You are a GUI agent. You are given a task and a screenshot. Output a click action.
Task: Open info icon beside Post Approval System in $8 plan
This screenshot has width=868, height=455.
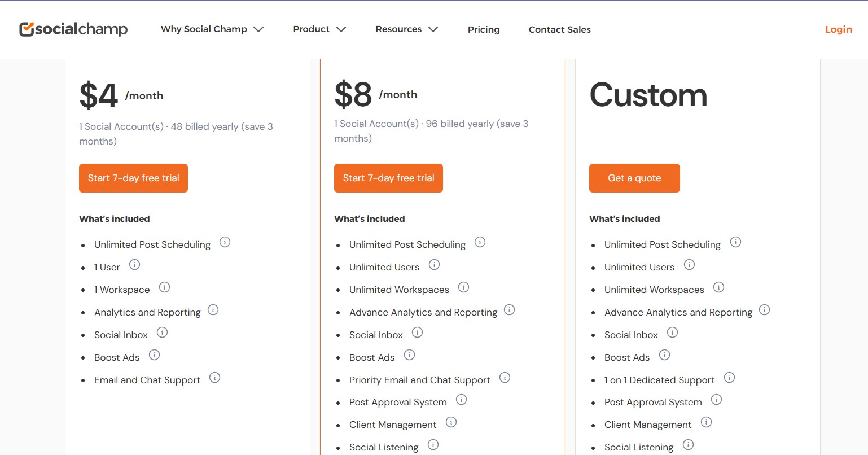(461, 400)
